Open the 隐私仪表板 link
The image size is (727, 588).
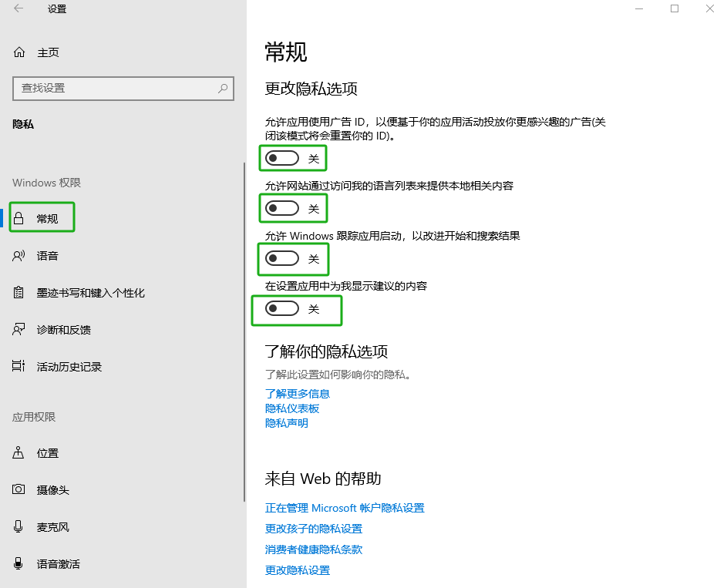pos(292,408)
